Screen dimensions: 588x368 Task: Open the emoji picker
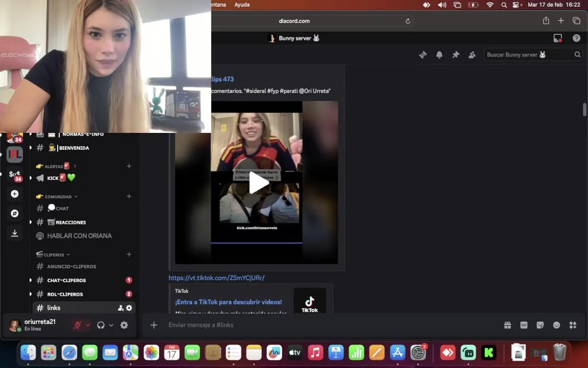coord(556,325)
